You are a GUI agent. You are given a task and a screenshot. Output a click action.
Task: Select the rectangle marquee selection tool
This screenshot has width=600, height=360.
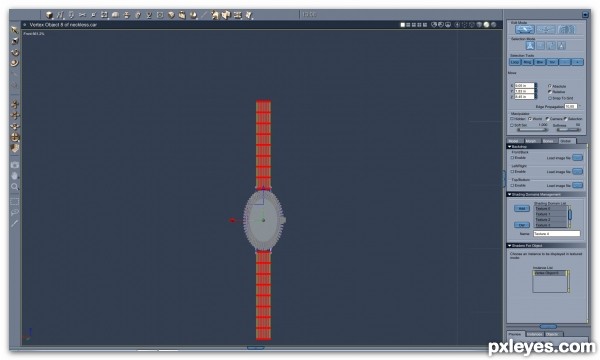click(x=15, y=202)
